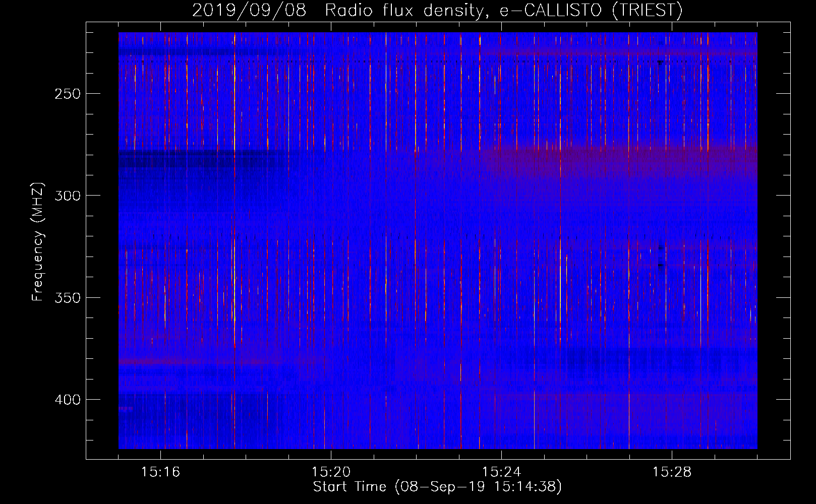Click the 400 frequency tick label
The width and height of the screenshot is (816, 504).
(68, 400)
